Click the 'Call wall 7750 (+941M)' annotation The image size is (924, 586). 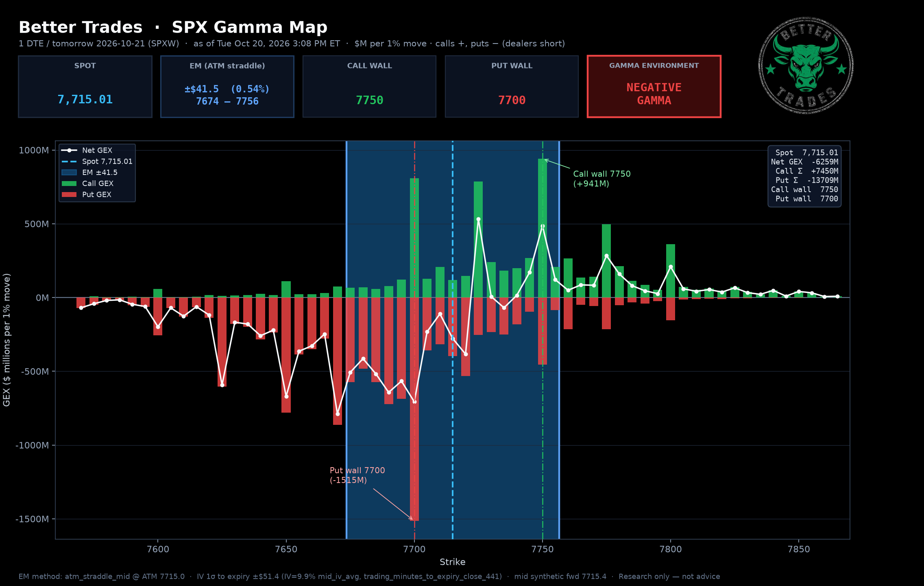[x=602, y=179]
